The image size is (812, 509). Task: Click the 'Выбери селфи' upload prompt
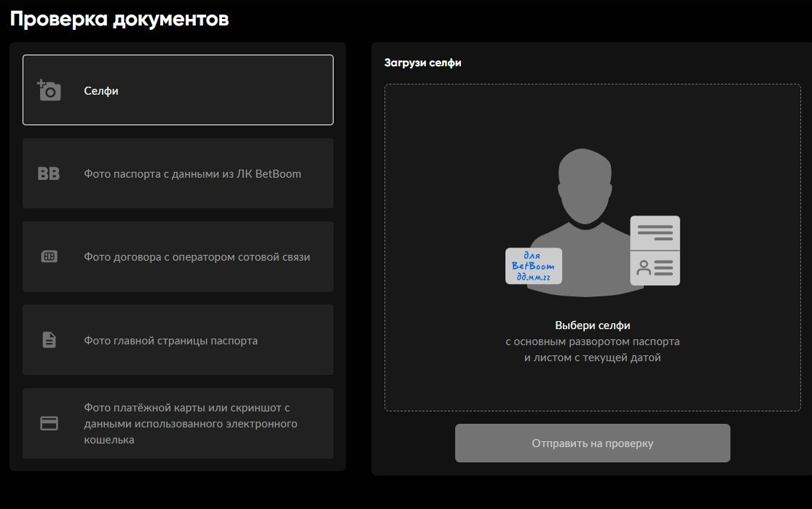[592, 325]
